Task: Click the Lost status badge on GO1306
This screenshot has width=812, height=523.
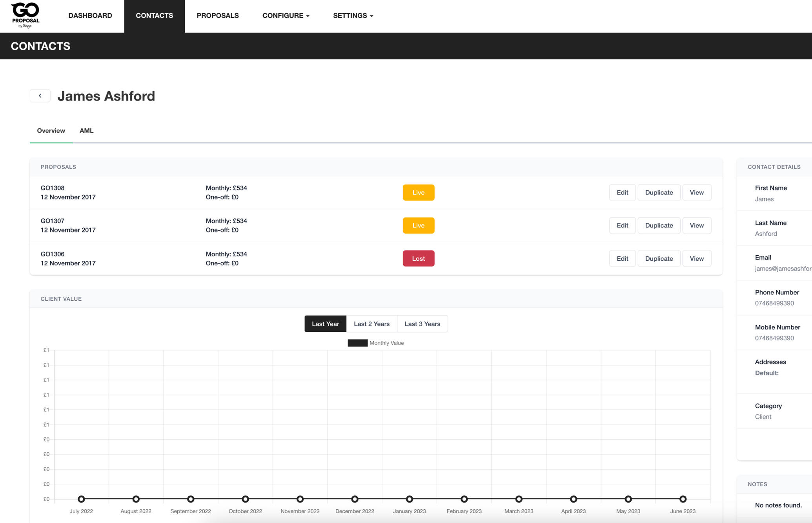Action: 418,258
